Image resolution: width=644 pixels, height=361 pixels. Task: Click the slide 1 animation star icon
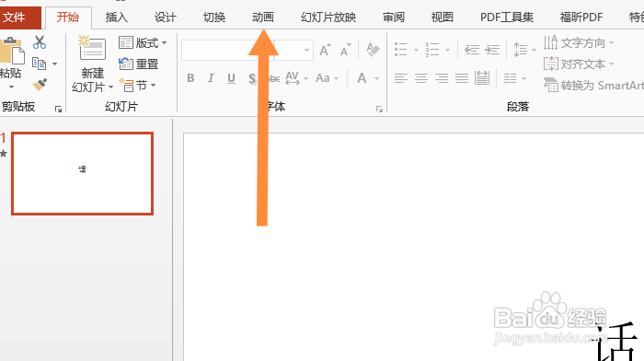click(x=4, y=154)
